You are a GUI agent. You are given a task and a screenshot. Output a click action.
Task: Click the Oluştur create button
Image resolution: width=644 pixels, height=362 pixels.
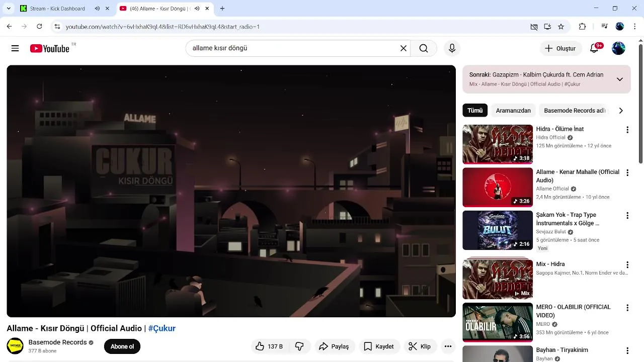pyautogui.click(x=560, y=48)
